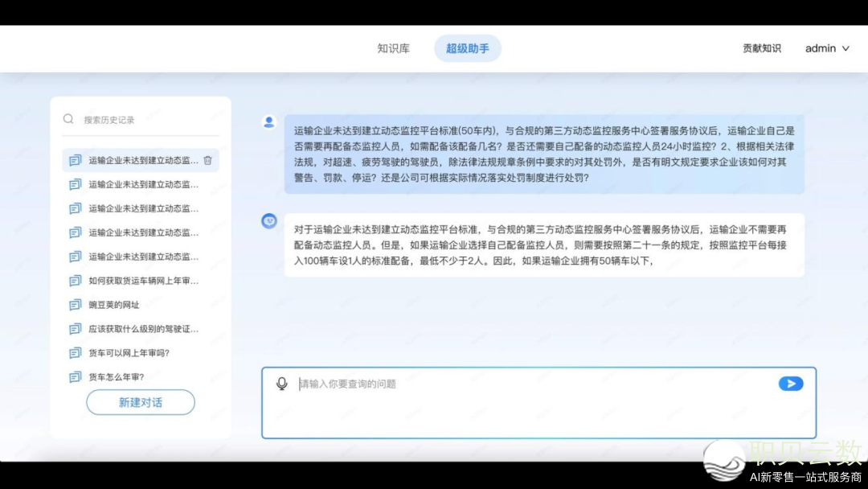
Task: Click the search magnifier icon in history
Action: point(68,119)
